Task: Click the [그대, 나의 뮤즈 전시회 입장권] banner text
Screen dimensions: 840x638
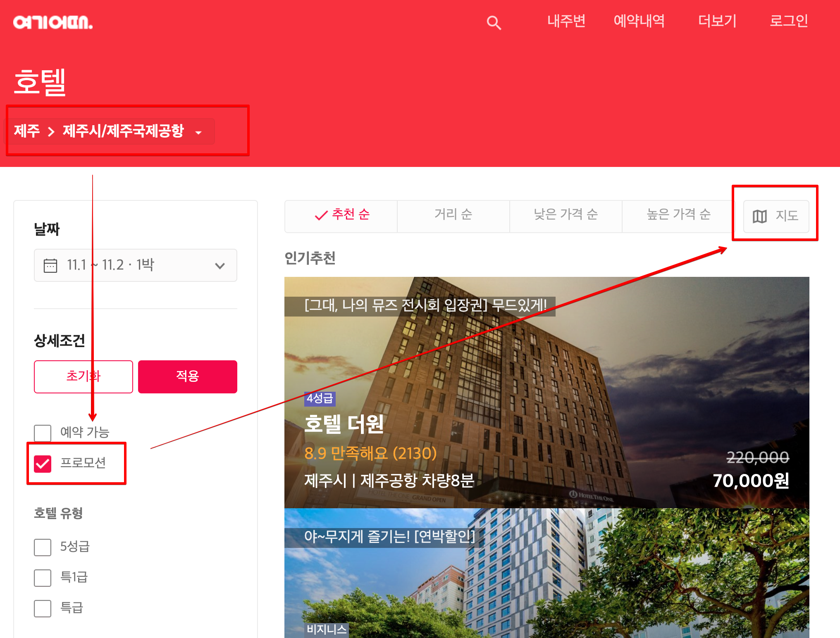Action: point(426,306)
